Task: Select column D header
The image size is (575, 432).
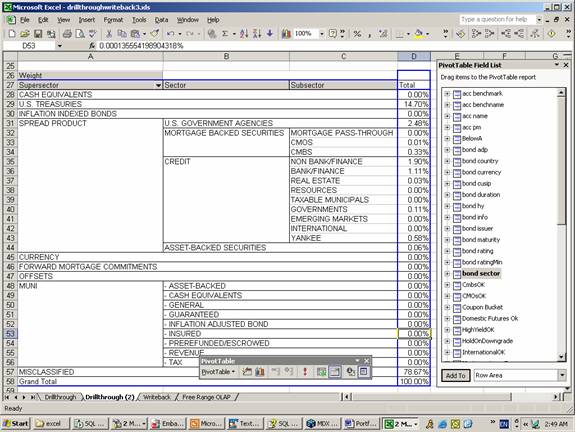Action: tap(414, 56)
